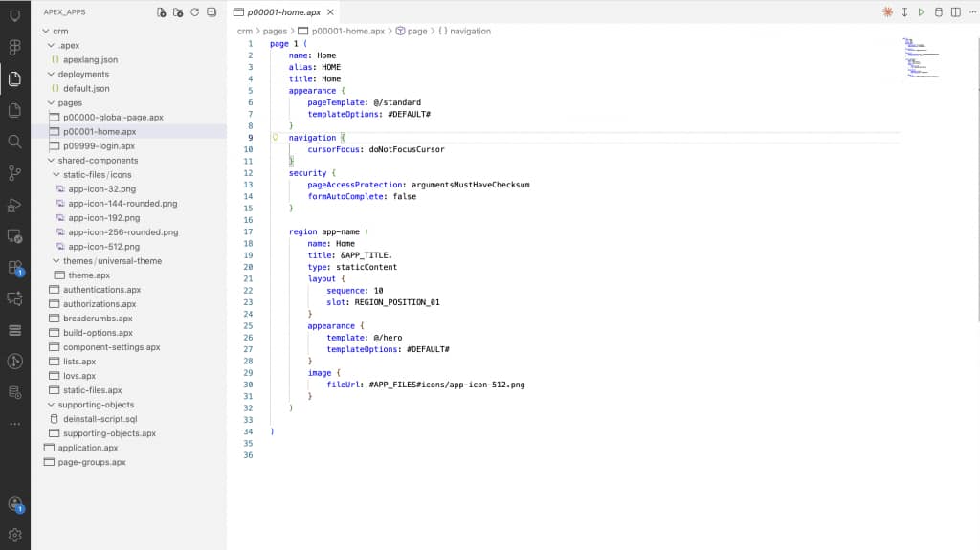The width and height of the screenshot is (980, 550).
Task: Click the New File icon in APEX_APPS header
Action: (161, 11)
